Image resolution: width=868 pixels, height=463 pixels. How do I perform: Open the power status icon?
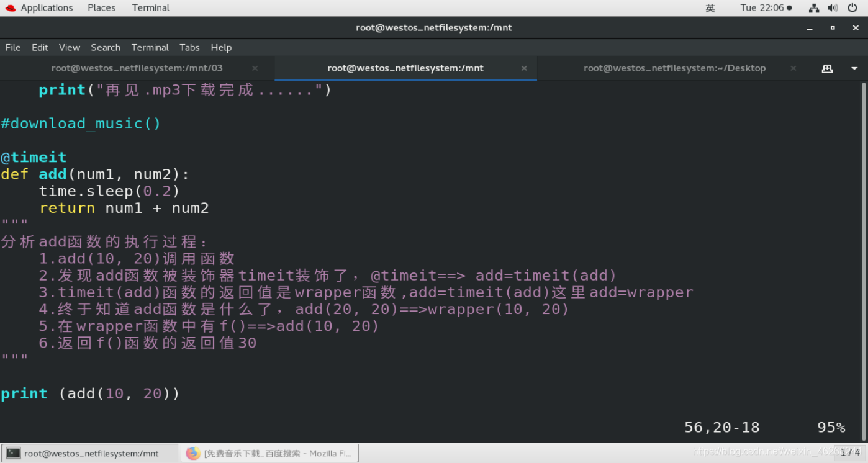[x=852, y=8]
